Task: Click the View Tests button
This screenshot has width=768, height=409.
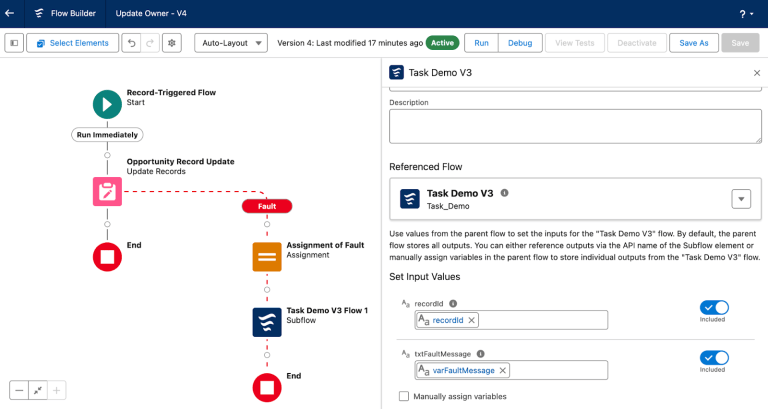Action: [575, 43]
